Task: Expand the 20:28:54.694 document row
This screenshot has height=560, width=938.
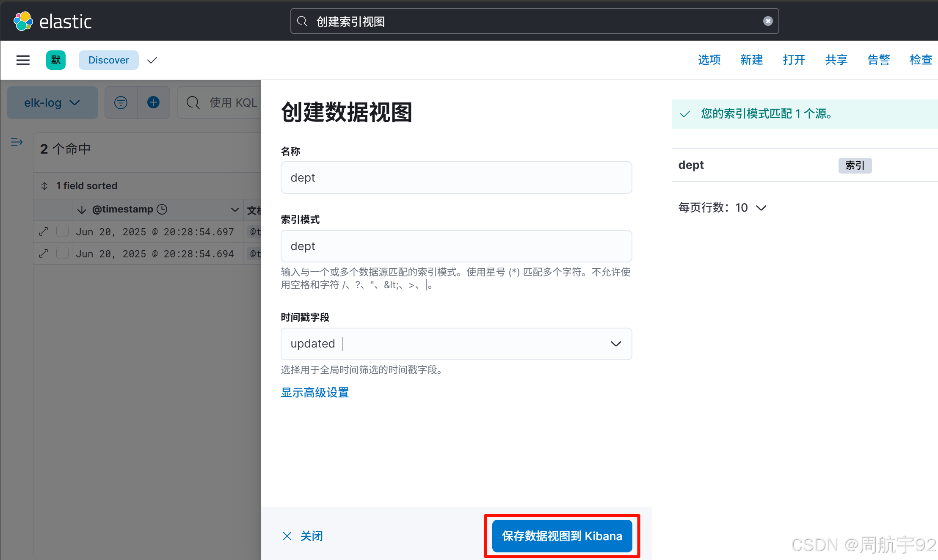Action: click(43, 254)
